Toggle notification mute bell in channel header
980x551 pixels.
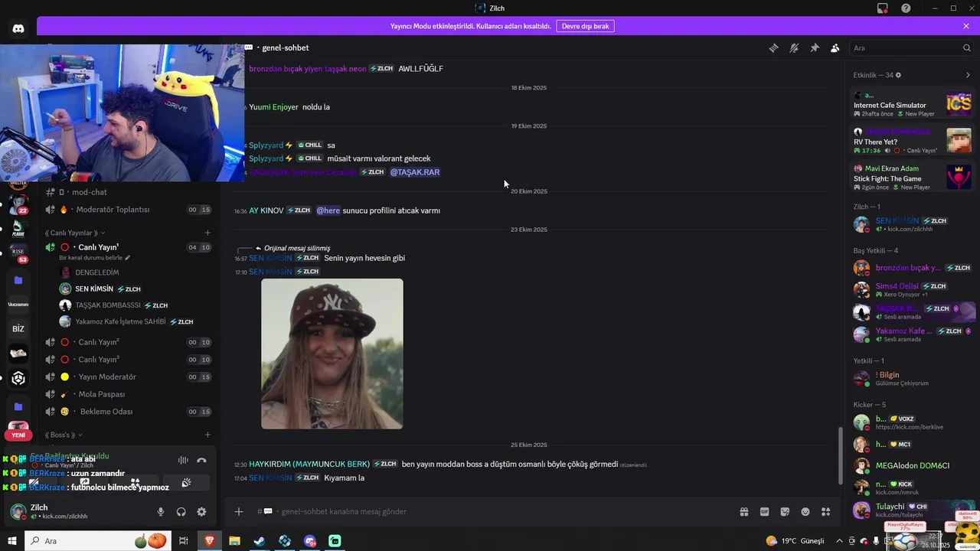coord(794,47)
